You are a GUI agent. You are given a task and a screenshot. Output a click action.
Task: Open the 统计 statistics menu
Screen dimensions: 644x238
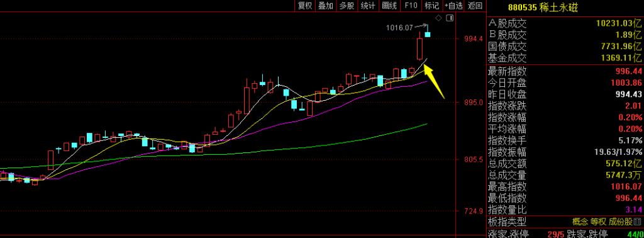coord(368,5)
